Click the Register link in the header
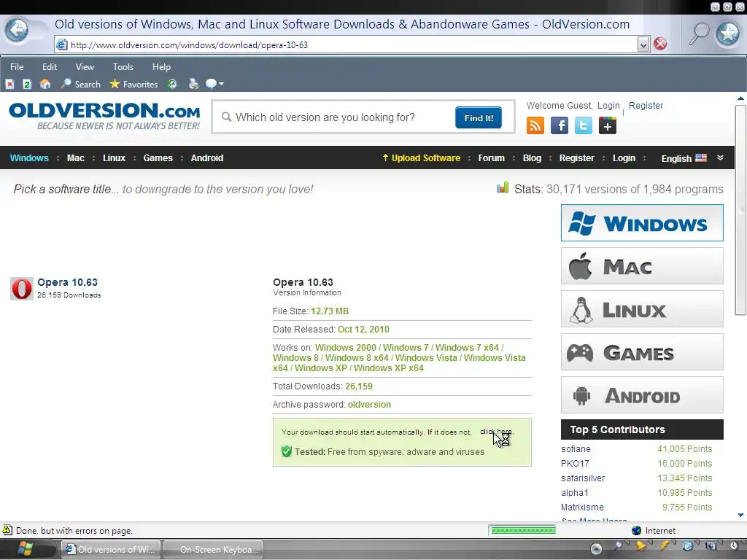 tap(646, 105)
